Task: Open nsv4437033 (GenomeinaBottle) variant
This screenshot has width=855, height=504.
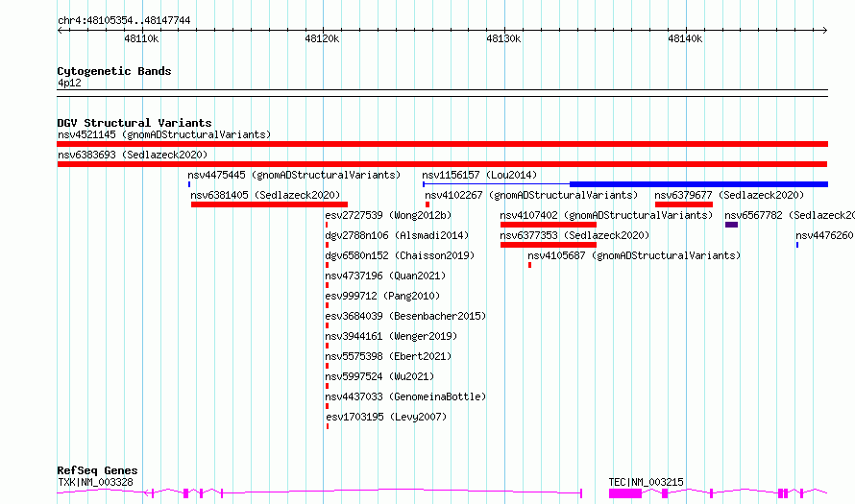Action: [405, 396]
